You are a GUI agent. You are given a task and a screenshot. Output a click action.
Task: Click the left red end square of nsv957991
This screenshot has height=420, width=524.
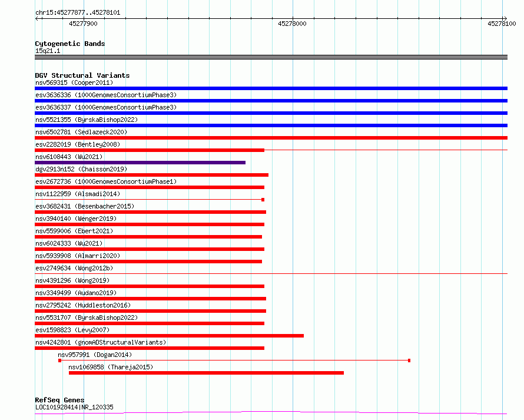[60, 361]
